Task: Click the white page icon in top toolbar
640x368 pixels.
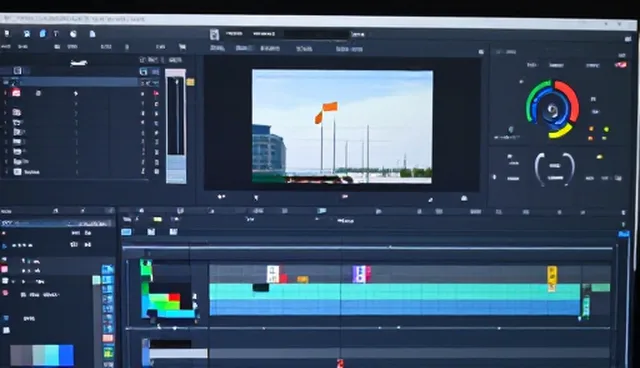Action: point(92,34)
